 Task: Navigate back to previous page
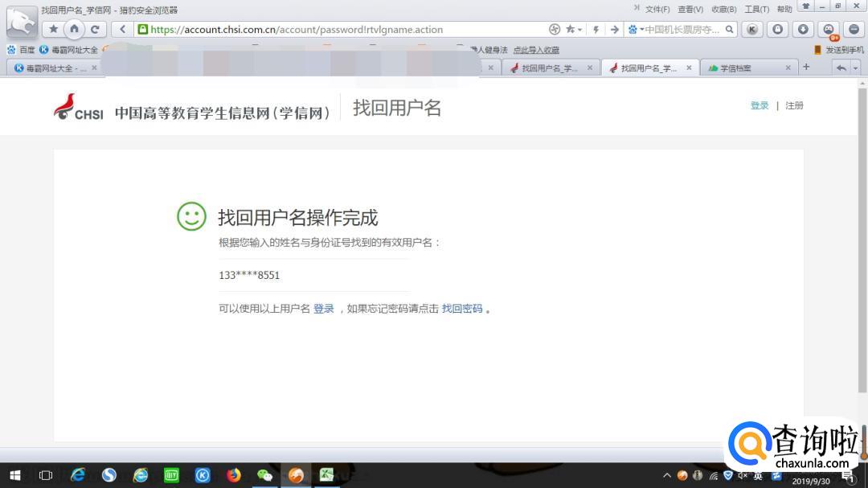coord(122,30)
